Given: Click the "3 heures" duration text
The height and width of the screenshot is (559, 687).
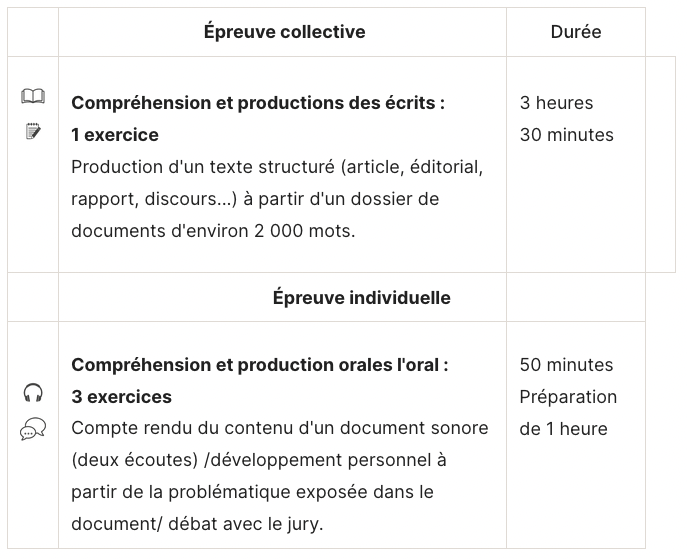Looking at the screenshot, I should tap(556, 103).
